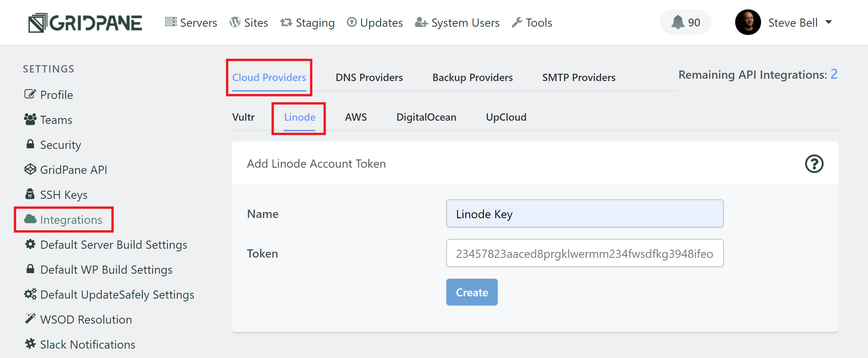Click the GridPane API cube icon
Image resolution: width=868 pixels, height=358 pixels.
tap(30, 169)
